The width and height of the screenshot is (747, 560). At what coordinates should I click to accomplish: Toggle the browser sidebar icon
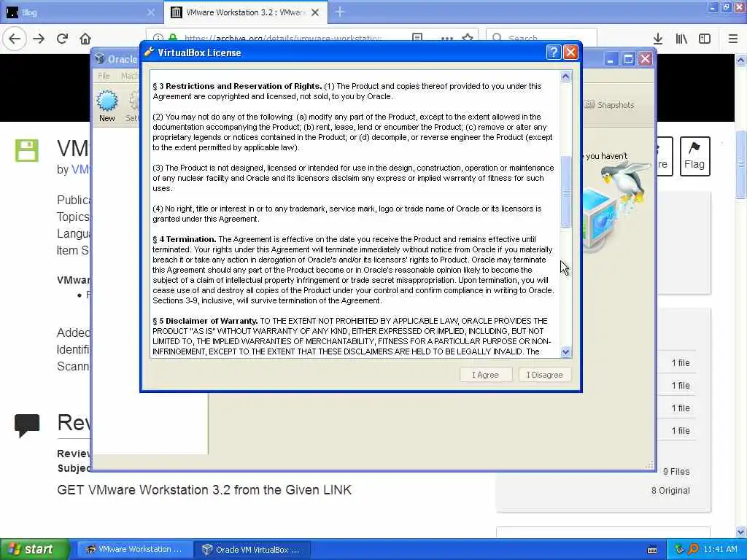705,39
